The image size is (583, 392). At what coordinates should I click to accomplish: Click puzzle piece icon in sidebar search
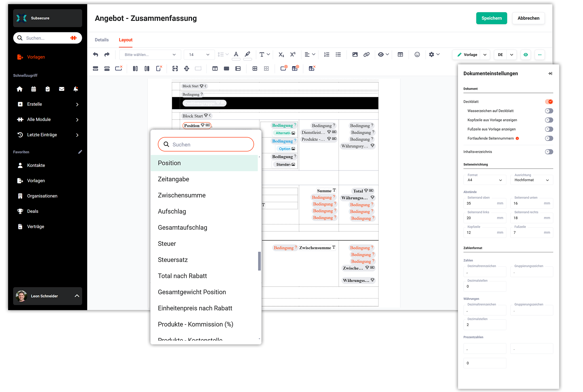coord(73,38)
